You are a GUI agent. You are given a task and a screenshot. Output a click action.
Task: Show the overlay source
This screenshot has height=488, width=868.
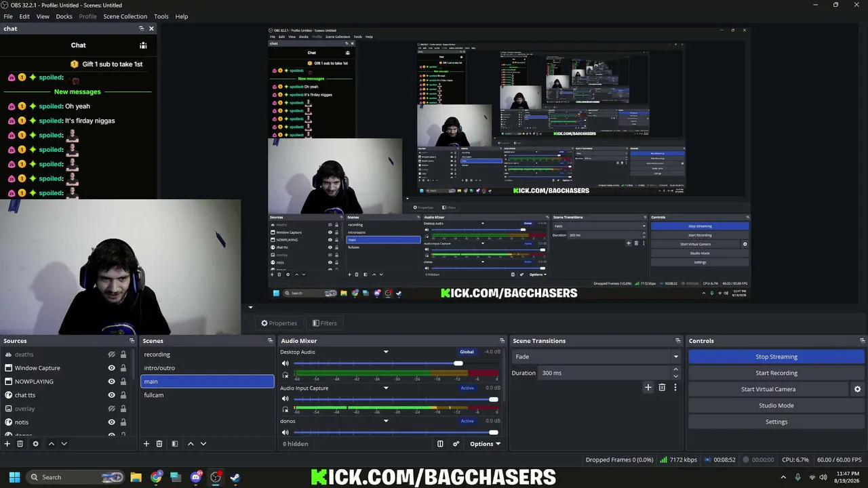click(x=111, y=409)
